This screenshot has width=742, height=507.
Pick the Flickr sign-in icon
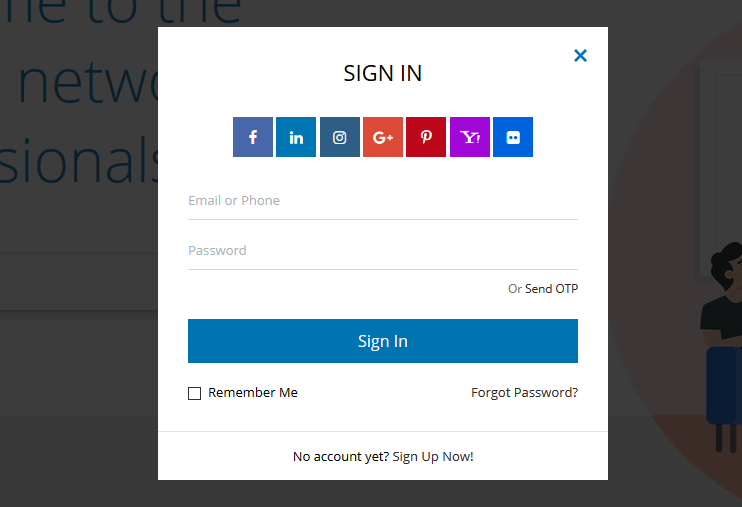(513, 137)
